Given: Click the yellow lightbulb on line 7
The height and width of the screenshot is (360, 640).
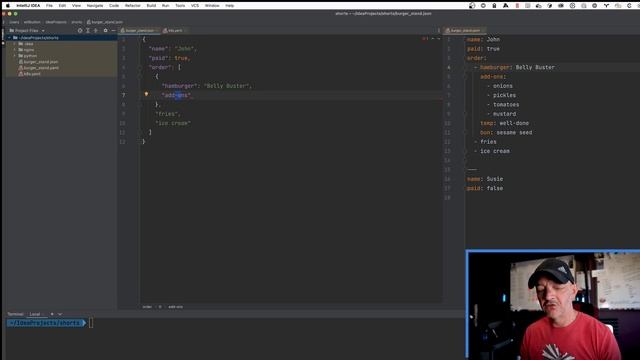Looking at the screenshot, I should (x=146, y=94).
